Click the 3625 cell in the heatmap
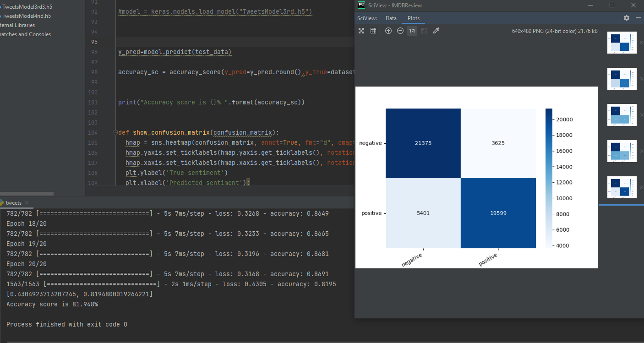The image size is (644, 343). click(x=498, y=143)
